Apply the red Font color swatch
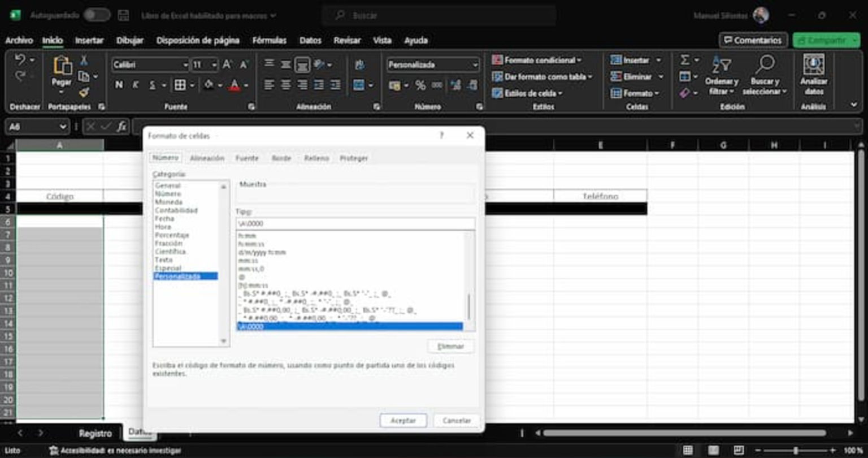 (x=235, y=85)
